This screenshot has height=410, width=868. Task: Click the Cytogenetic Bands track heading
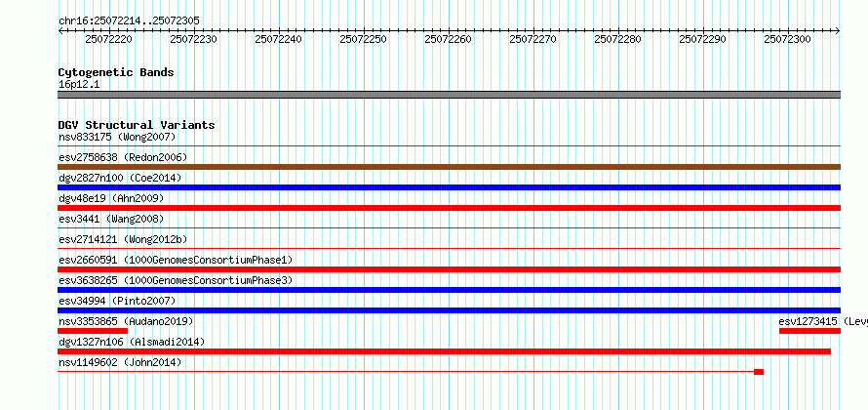click(116, 72)
